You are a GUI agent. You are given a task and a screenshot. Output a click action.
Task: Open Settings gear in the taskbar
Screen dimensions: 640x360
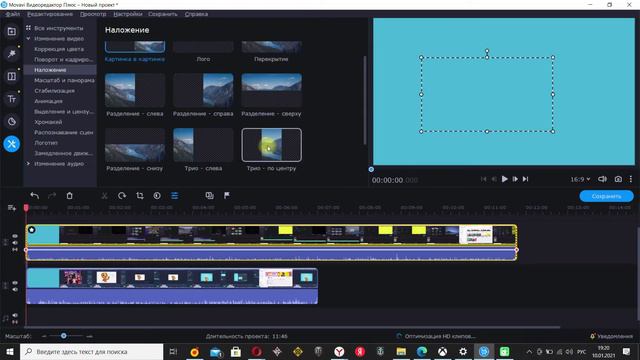click(463, 351)
